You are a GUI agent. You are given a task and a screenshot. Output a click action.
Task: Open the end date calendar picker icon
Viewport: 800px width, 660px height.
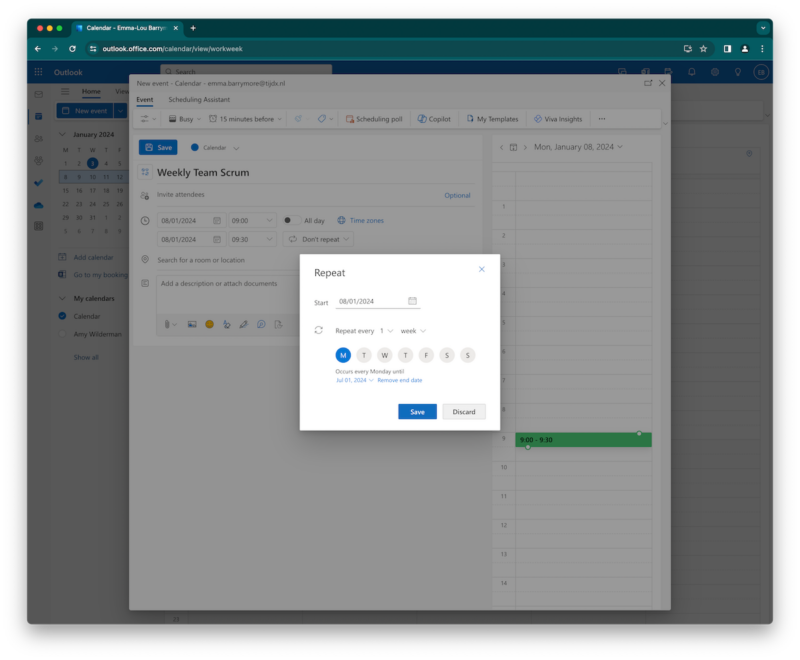(217, 239)
